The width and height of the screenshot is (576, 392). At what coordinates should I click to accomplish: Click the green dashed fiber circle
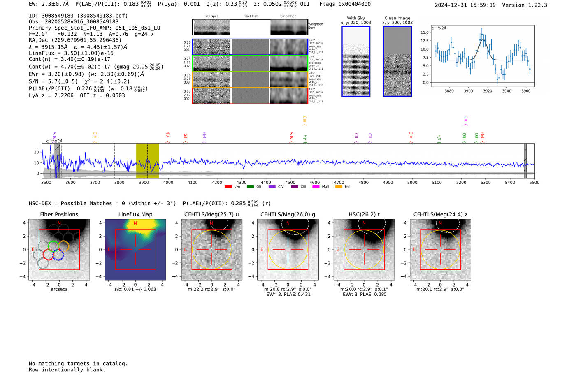coord(53,246)
